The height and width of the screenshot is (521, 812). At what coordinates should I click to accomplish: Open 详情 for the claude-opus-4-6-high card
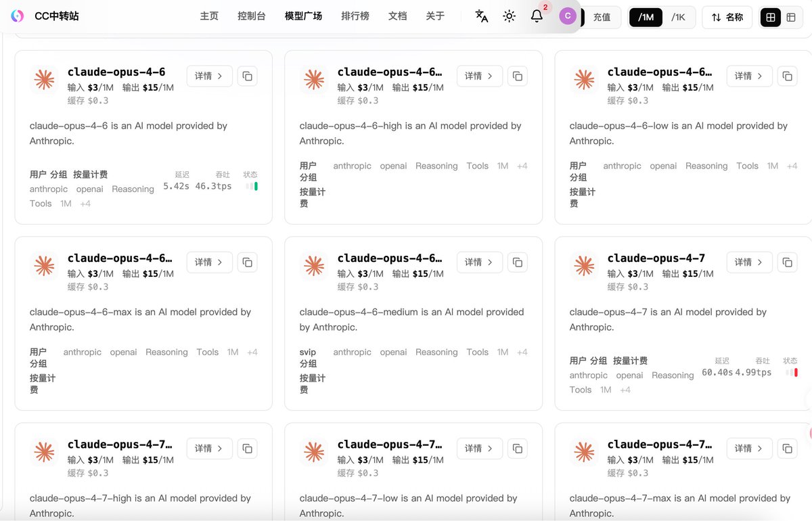[x=479, y=76]
